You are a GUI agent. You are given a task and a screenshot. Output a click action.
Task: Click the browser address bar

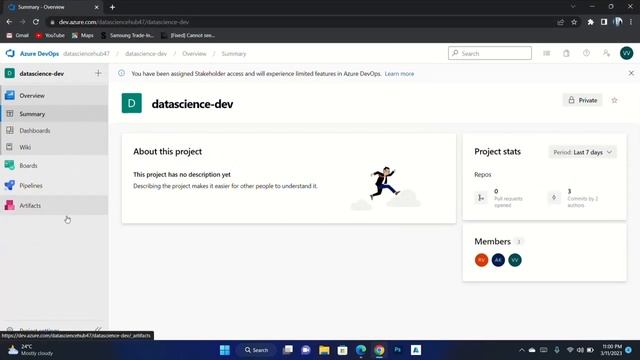point(302,22)
